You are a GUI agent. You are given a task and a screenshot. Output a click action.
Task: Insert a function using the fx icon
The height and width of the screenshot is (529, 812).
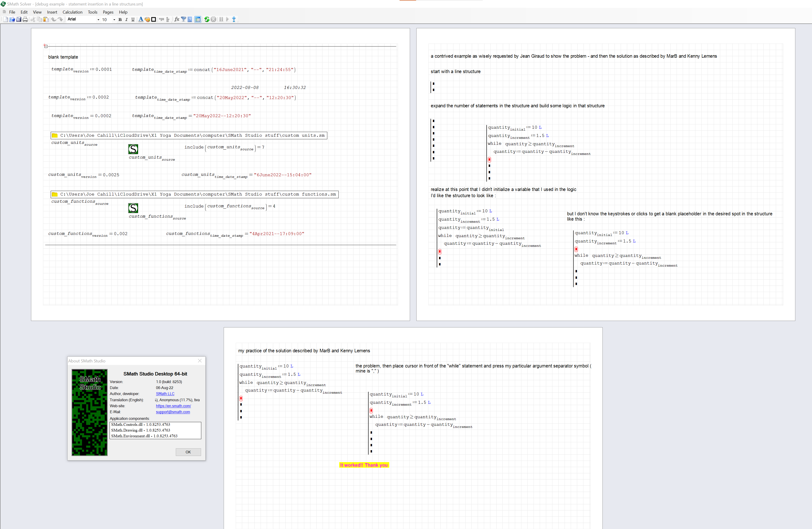(x=177, y=20)
